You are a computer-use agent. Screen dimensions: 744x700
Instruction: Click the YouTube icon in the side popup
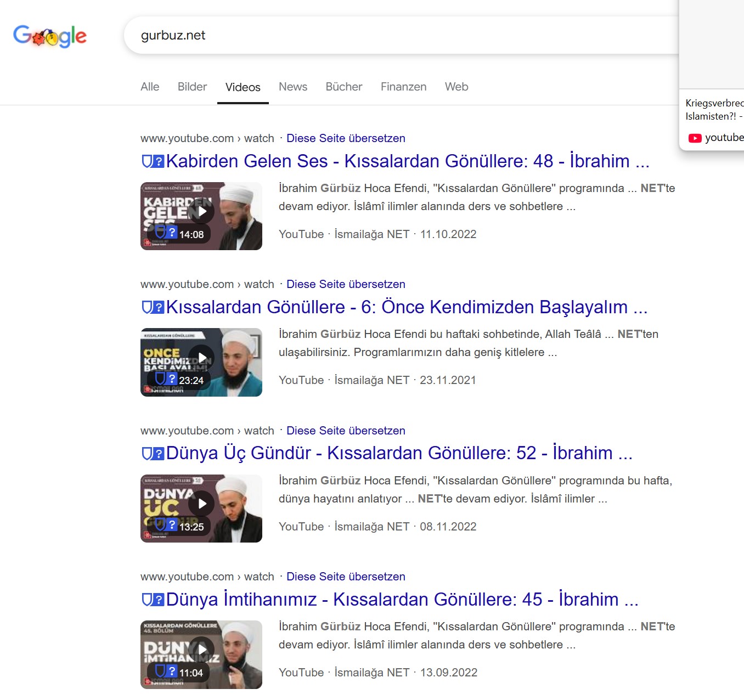click(x=695, y=138)
